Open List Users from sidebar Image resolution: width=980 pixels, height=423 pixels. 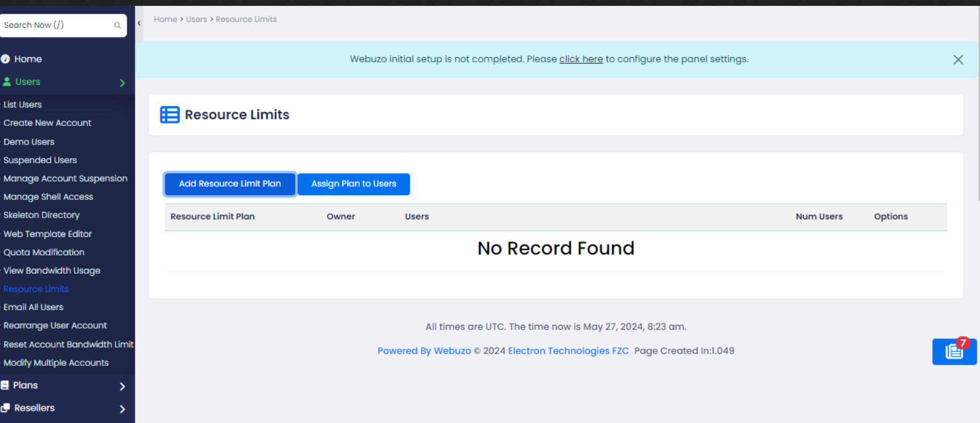coord(22,105)
